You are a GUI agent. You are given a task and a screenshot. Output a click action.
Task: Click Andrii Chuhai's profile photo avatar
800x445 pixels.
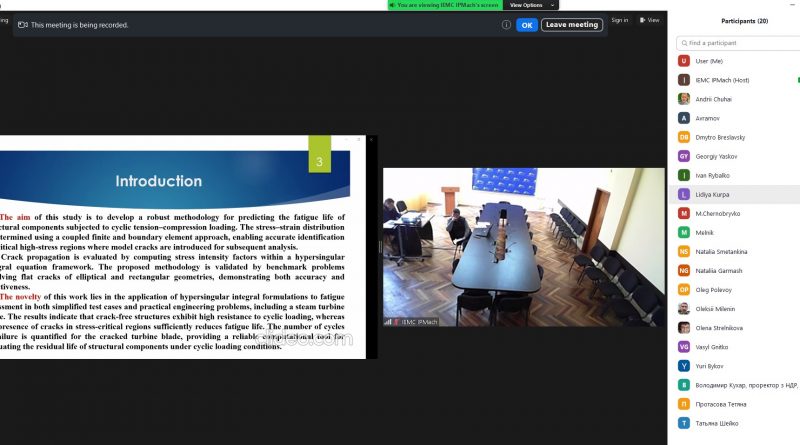[684, 99]
